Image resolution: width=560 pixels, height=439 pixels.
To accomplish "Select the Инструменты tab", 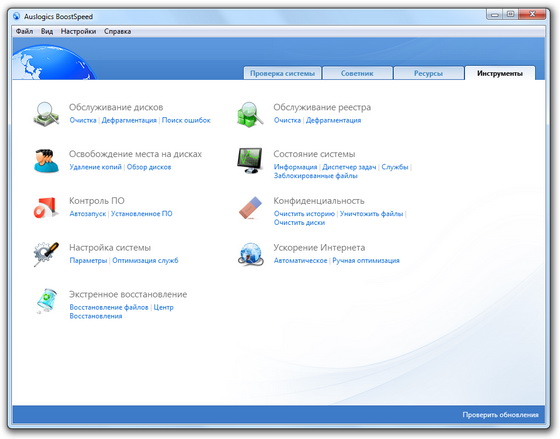I will [500, 73].
